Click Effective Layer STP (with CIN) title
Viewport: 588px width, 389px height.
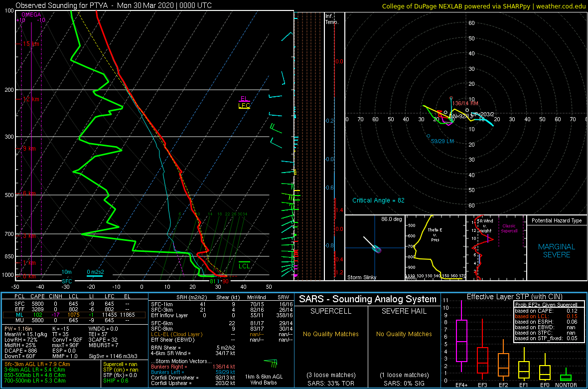point(514,297)
